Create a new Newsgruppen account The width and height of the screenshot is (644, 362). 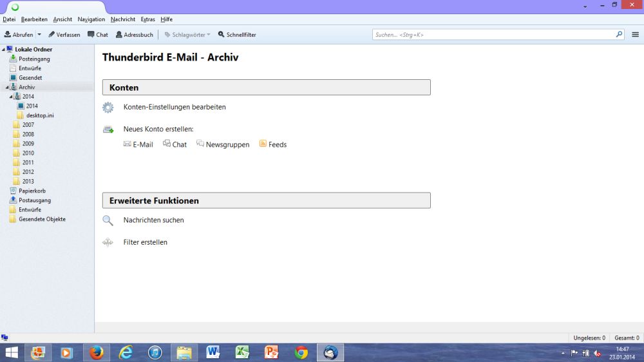tap(223, 144)
